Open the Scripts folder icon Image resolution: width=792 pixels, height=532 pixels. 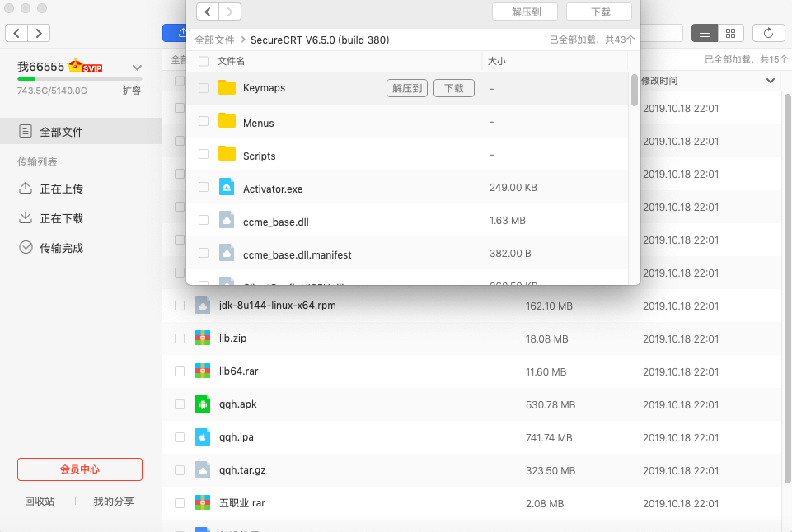[x=227, y=154]
